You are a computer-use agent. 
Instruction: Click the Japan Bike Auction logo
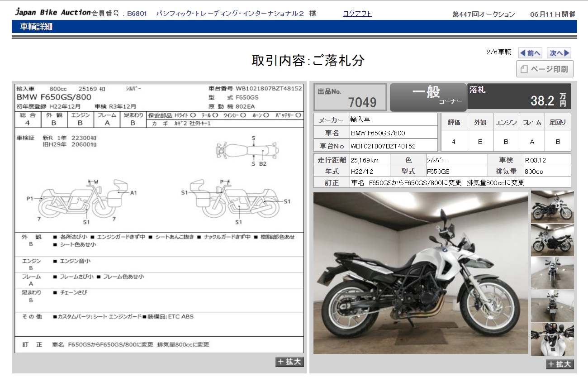point(53,13)
